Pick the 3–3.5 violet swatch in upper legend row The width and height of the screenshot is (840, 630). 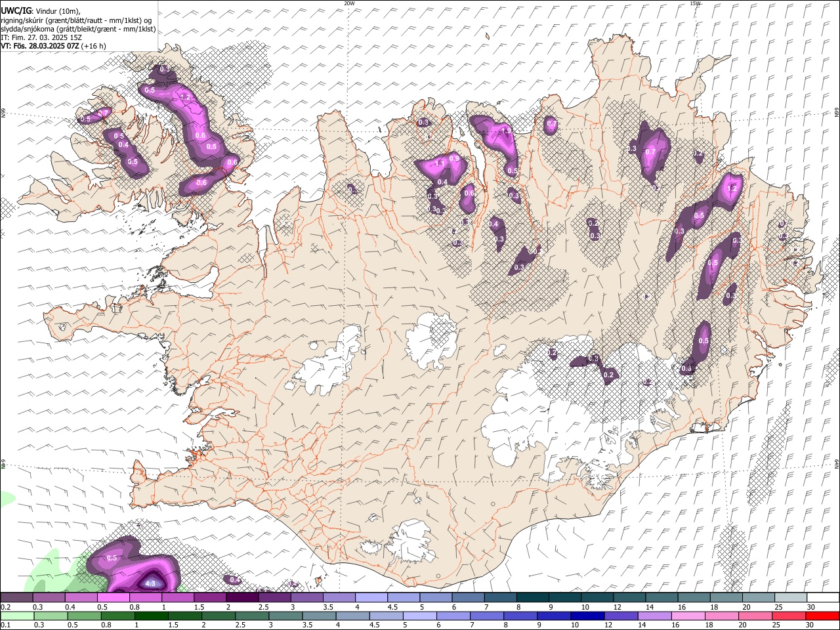306,598
